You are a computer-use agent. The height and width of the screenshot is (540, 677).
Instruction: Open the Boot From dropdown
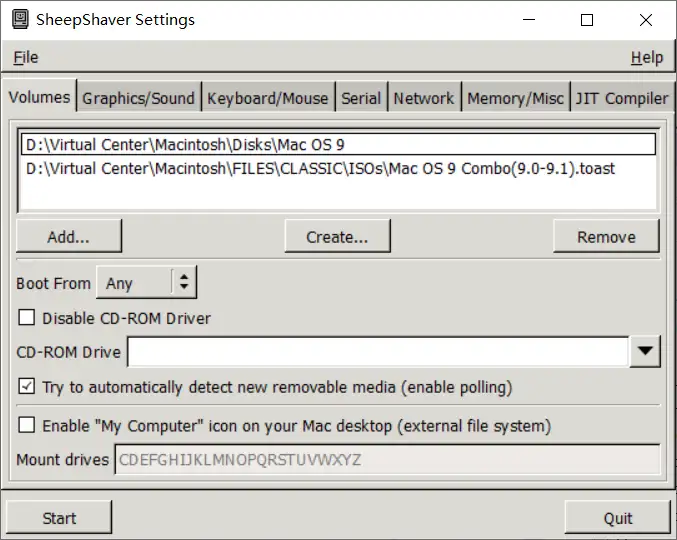pos(146,283)
